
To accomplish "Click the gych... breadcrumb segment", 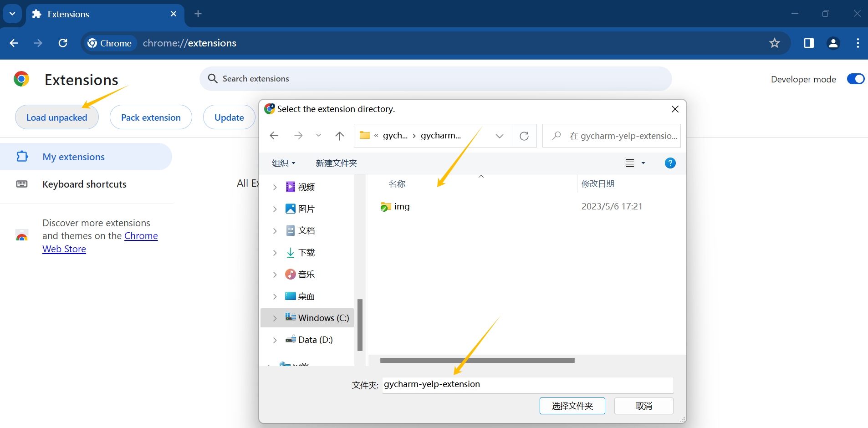I will [395, 136].
